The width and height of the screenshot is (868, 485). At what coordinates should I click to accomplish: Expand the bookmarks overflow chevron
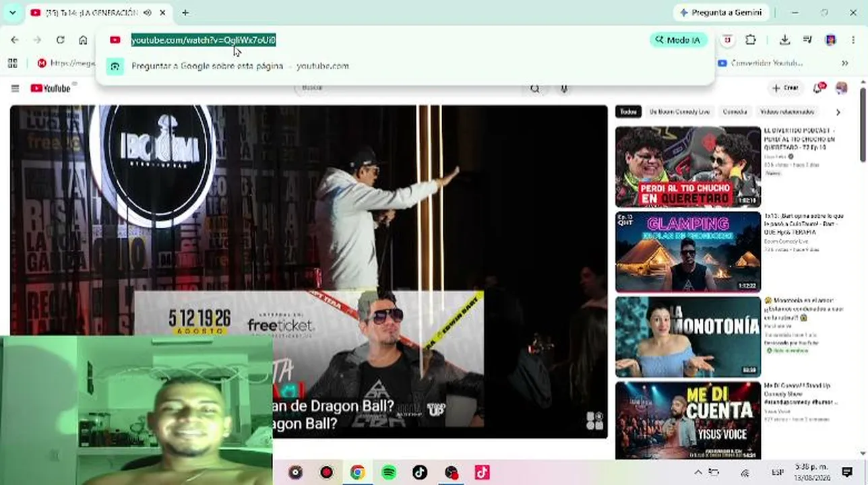click(844, 63)
